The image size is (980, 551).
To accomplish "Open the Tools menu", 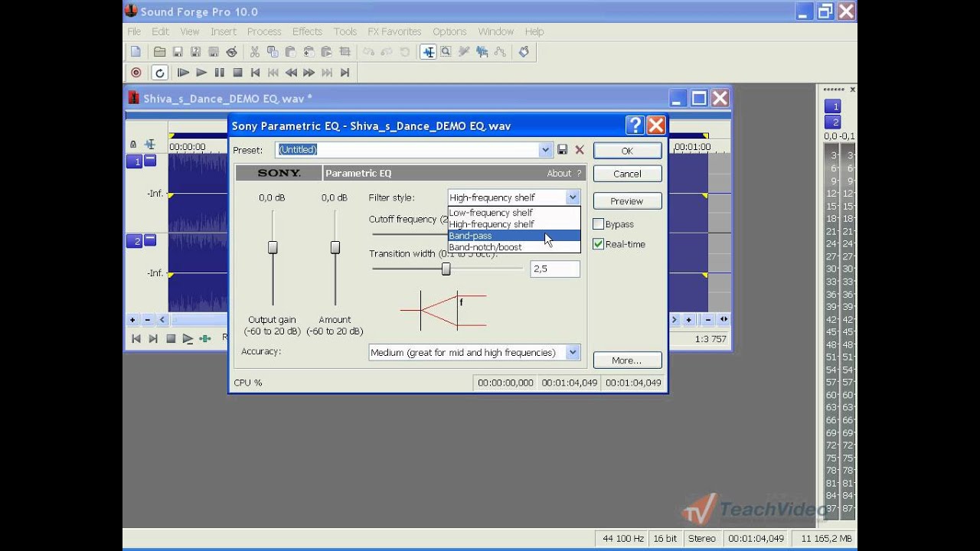I will coord(345,31).
